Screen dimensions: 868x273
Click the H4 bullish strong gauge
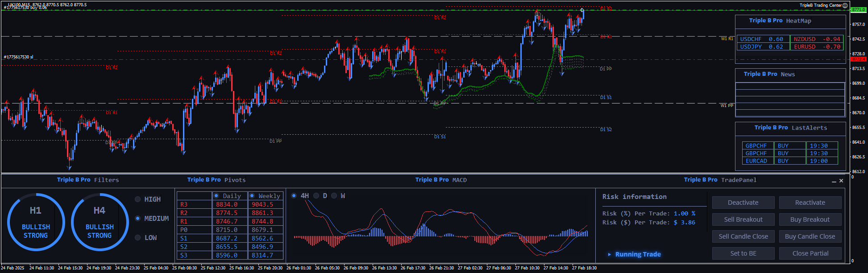[x=100, y=222]
